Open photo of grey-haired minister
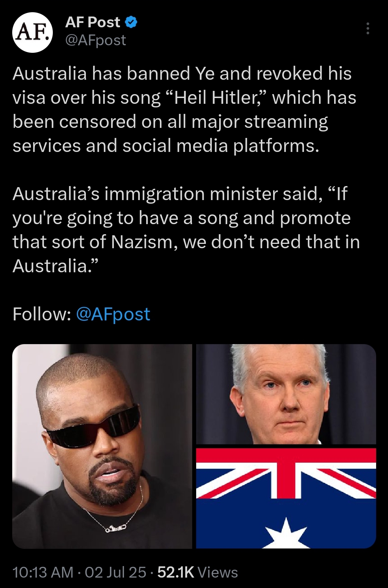The height and width of the screenshot is (588, 388). click(x=286, y=394)
